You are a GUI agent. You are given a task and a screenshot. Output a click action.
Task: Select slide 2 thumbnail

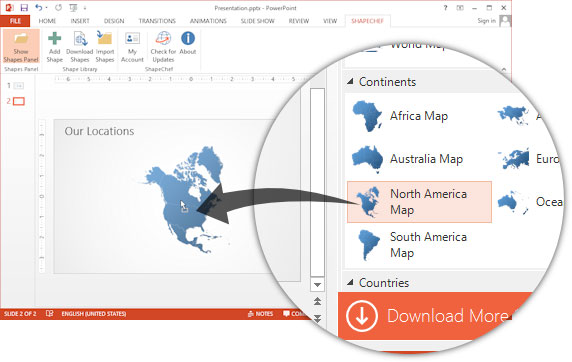19,101
